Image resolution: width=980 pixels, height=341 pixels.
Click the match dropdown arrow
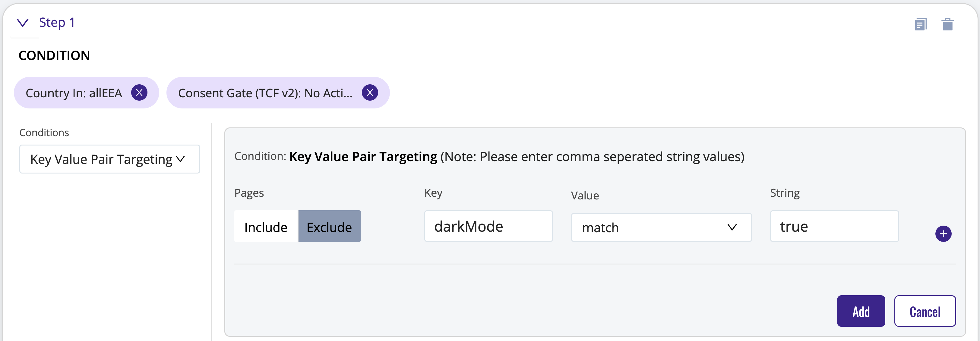click(x=732, y=227)
